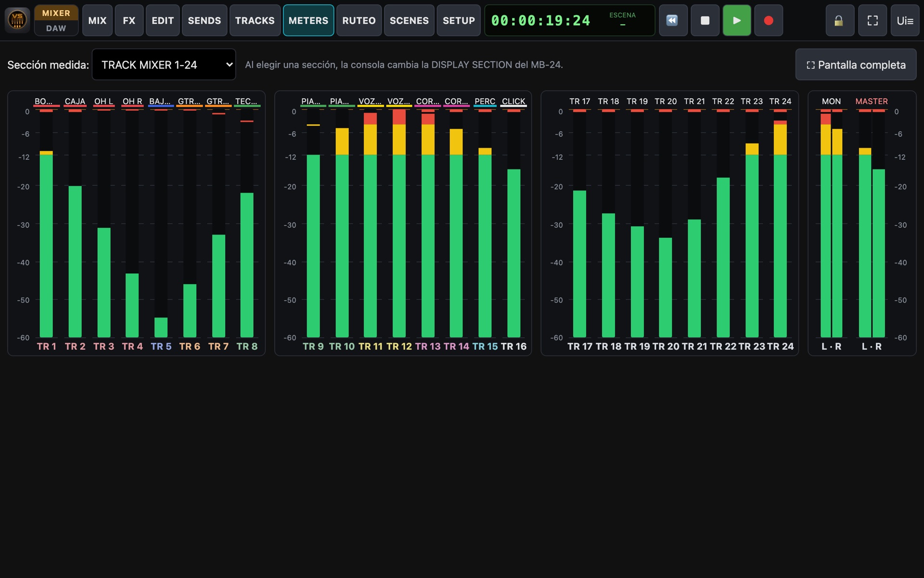This screenshot has height=578, width=924.
Task: Open the FX tab
Action: pos(129,20)
